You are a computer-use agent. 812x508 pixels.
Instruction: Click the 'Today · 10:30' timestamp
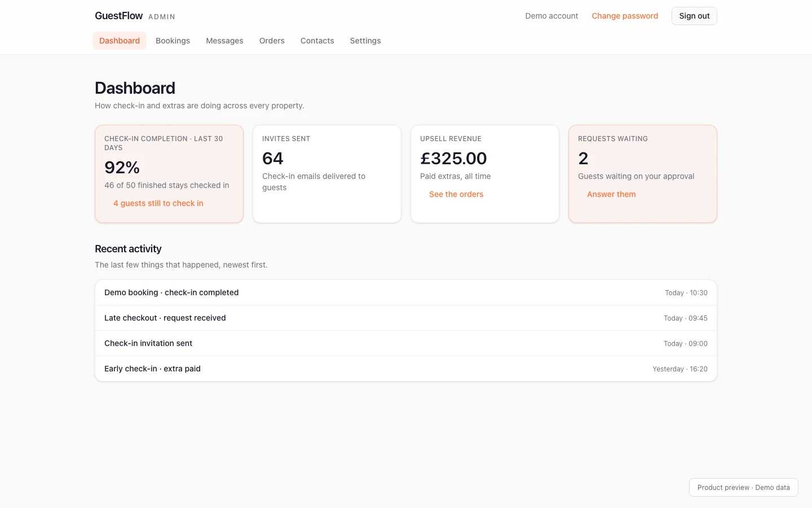(686, 293)
